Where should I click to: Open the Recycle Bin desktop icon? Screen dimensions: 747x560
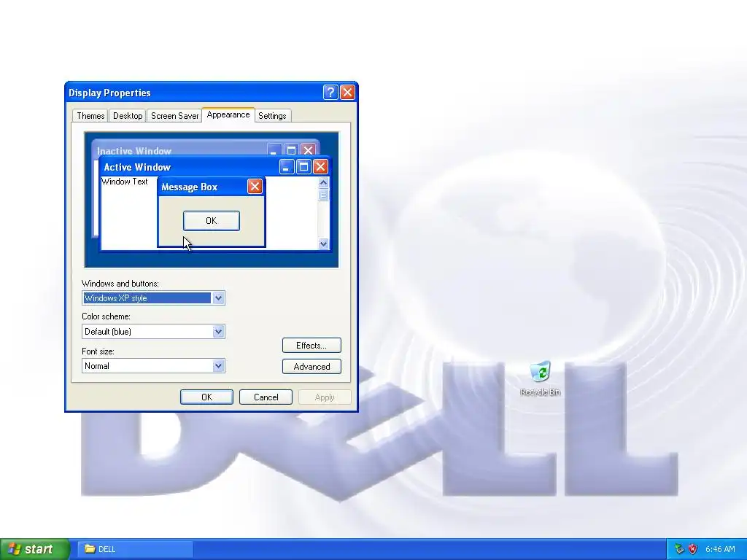point(541,378)
